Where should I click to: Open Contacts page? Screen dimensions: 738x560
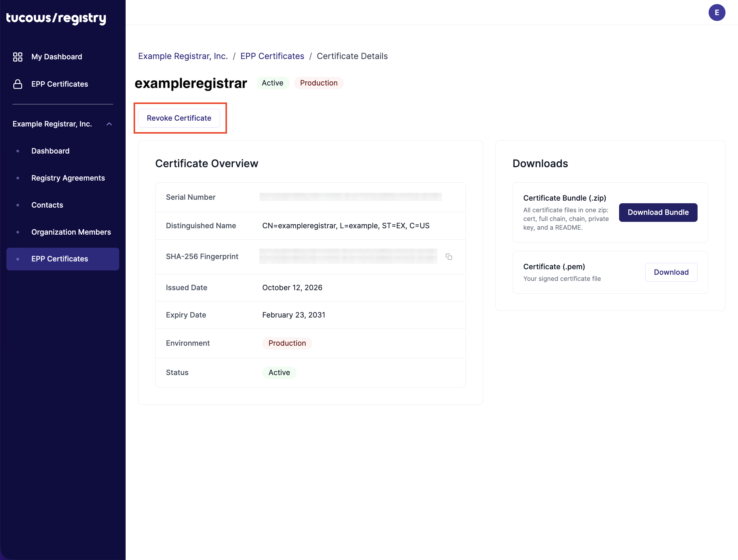click(47, 205)
